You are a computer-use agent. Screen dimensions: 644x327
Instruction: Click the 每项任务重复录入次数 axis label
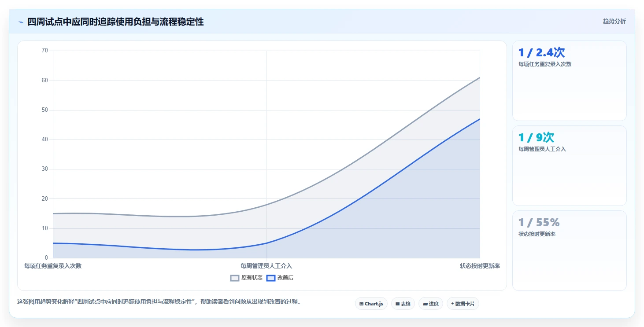click(53, 266)
